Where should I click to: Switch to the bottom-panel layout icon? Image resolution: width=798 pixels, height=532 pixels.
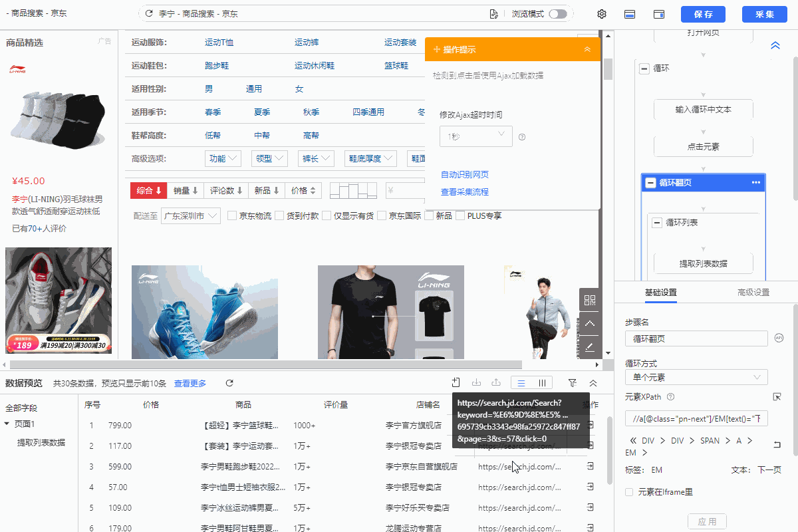tap(630, 14)
